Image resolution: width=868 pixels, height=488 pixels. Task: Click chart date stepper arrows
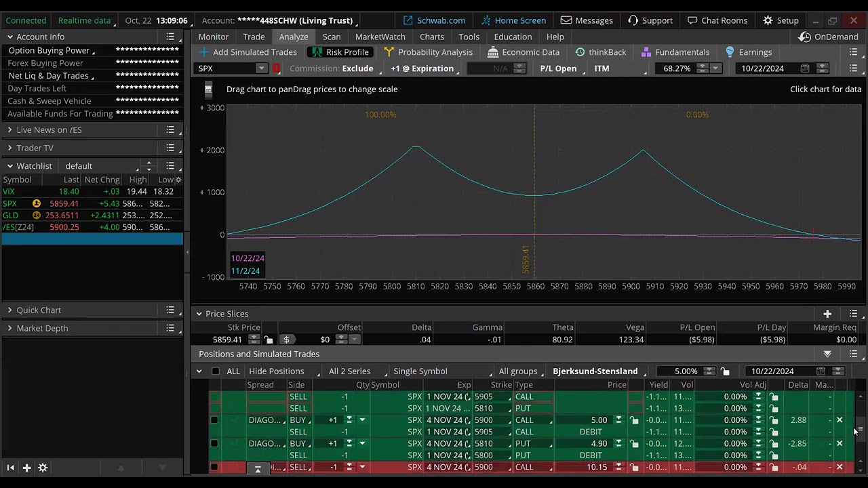tap(822, 68)
